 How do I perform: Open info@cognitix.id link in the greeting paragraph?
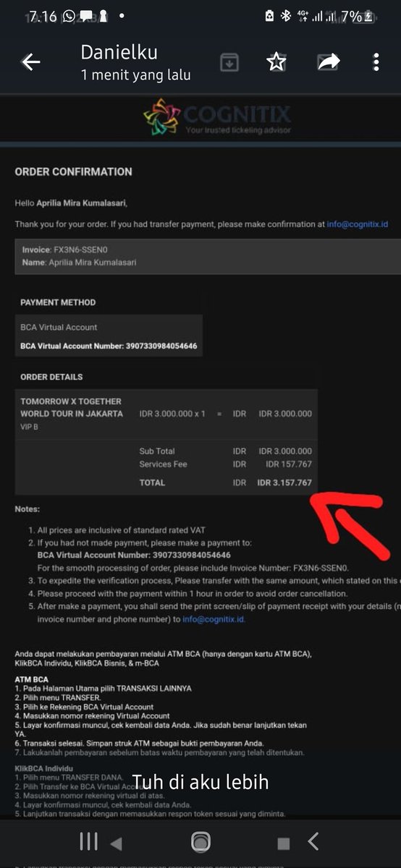[x=358, y=224]
